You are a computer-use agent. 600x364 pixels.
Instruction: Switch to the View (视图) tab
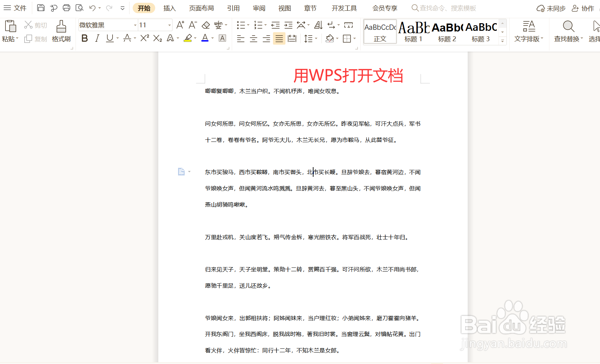[284, 8]
